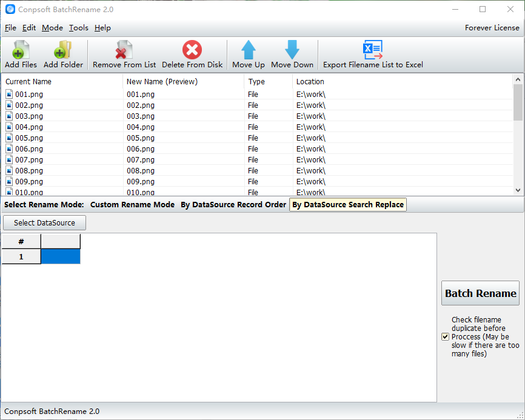This screenshot has height=420, width=525.
Task: Switch to By DataSource Record Order tab
Action: 233,204
